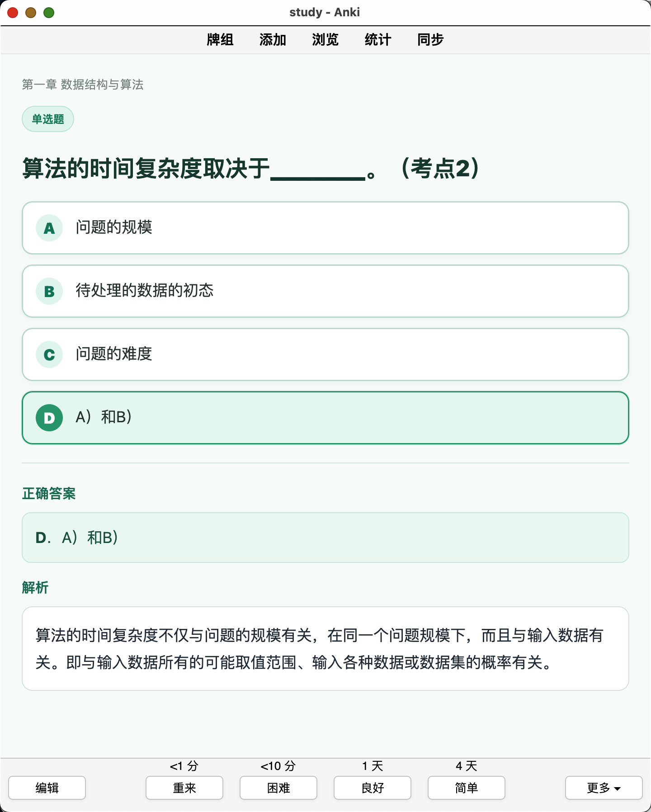Select answer option 待处理的数据的初态

[325, 291]
